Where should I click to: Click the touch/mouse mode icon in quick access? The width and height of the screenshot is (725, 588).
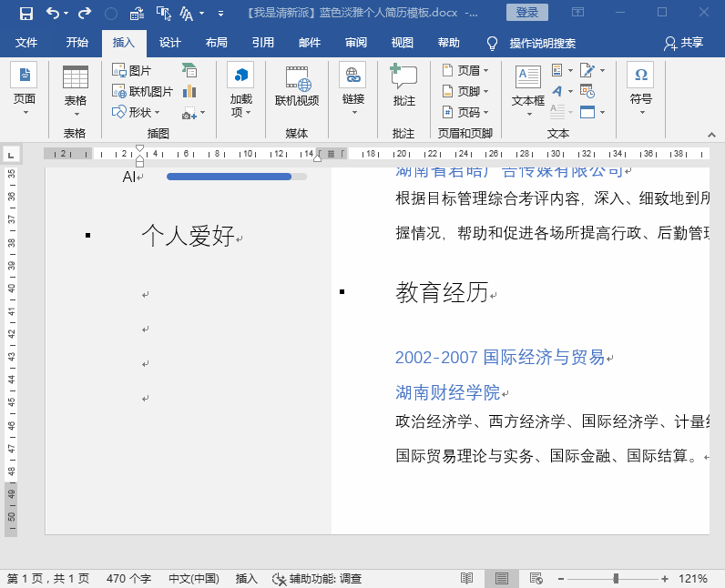[x=163, y=14]
